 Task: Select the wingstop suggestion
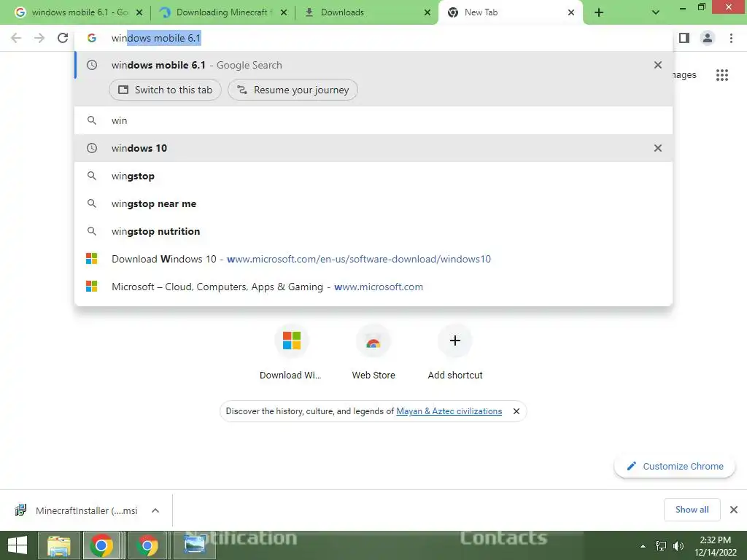coord(373,176)
